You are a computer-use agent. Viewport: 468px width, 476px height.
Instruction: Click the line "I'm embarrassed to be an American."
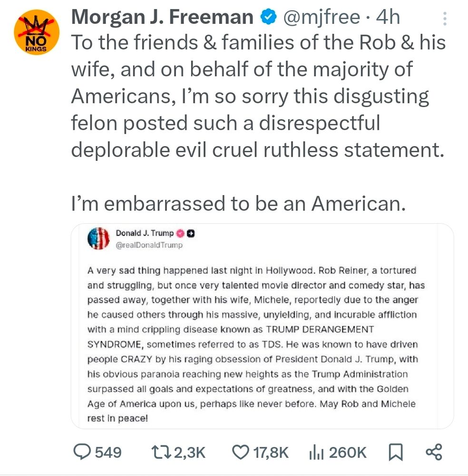click(x=238, y=203)
